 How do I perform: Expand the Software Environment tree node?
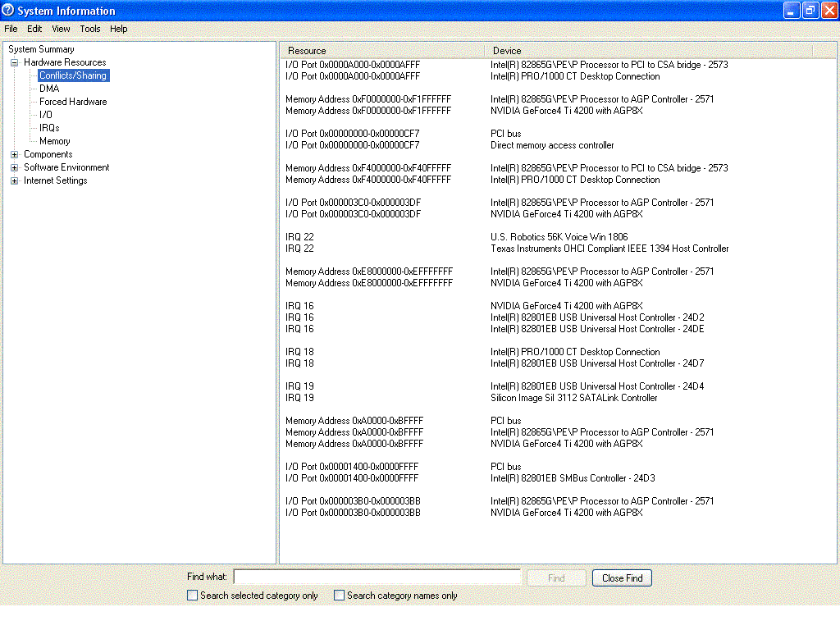click(15, 167)
